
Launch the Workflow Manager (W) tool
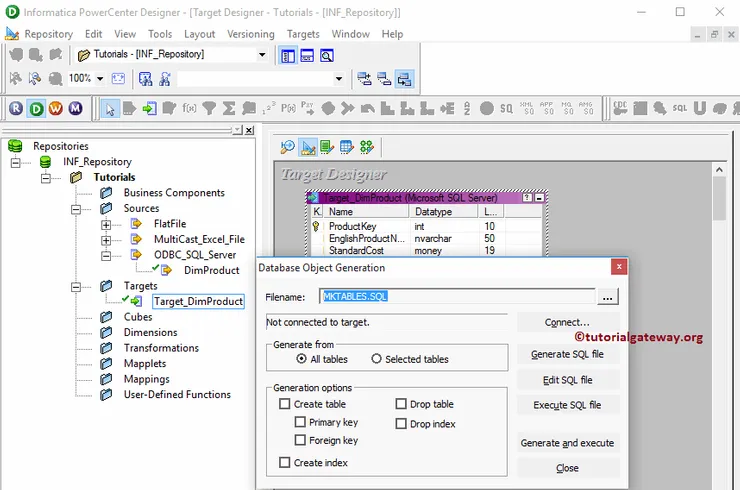[56, 109]
